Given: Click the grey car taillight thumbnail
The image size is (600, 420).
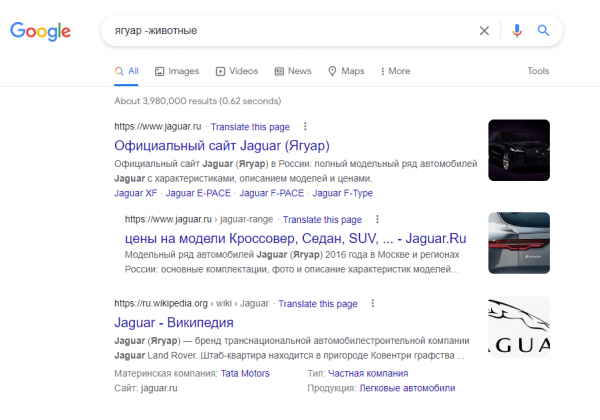Looking at the screenshot, I should (x=519, y=243).
